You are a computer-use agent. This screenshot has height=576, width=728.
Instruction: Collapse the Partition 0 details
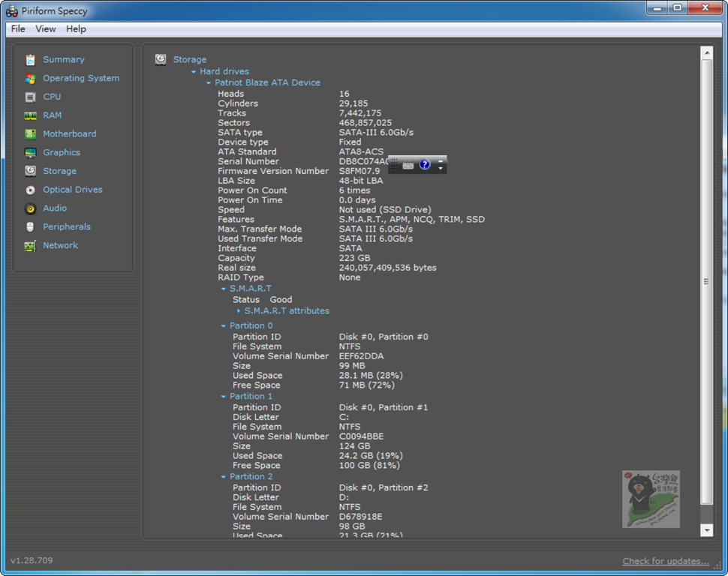224,326
